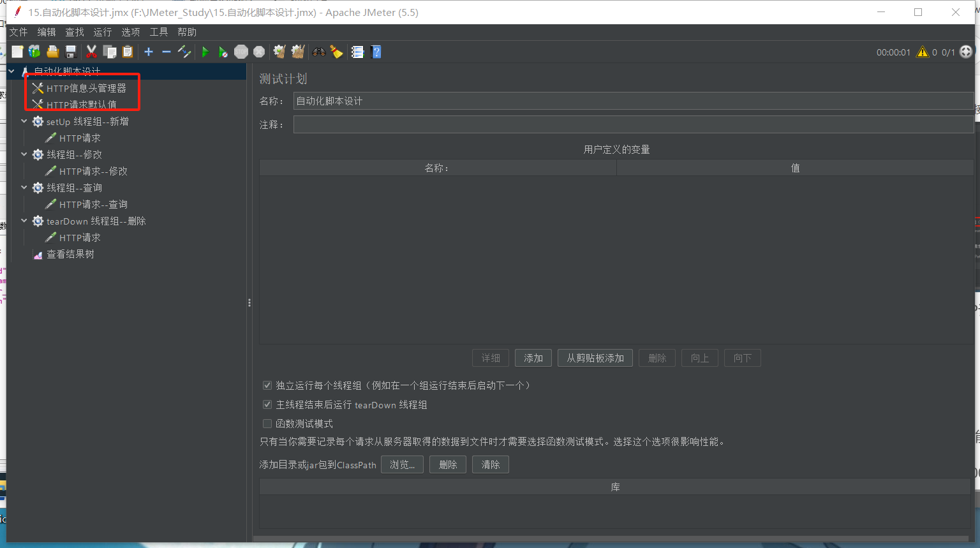The width and height of the screenshot is (980, 548).
Task: Click the 清除 classpath button
Action: click(491, 464)
